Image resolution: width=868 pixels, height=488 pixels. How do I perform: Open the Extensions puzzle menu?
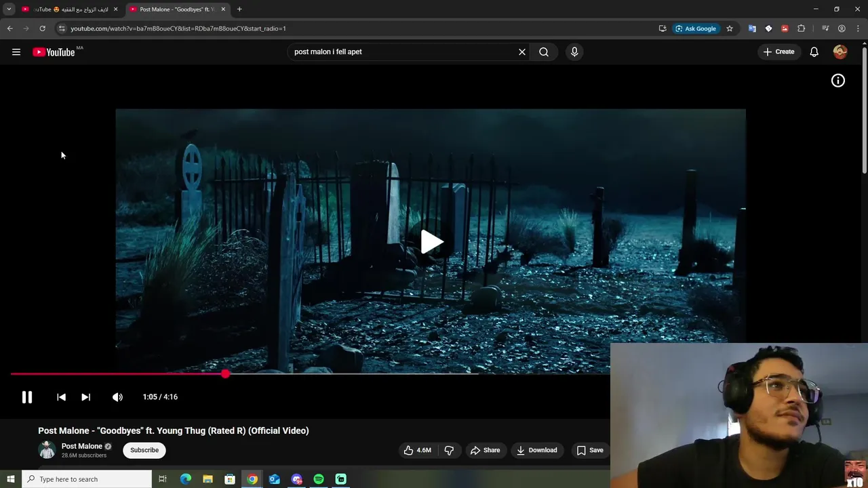click(x=802, y=28)
